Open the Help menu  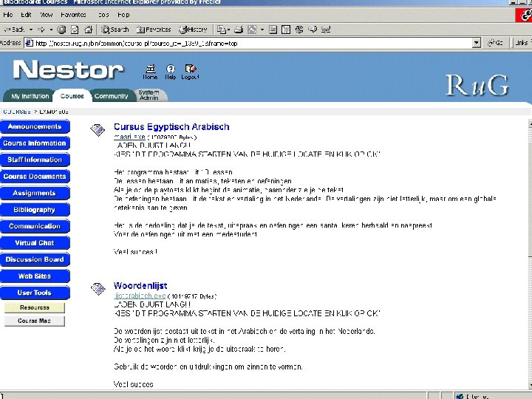(123, 15)
